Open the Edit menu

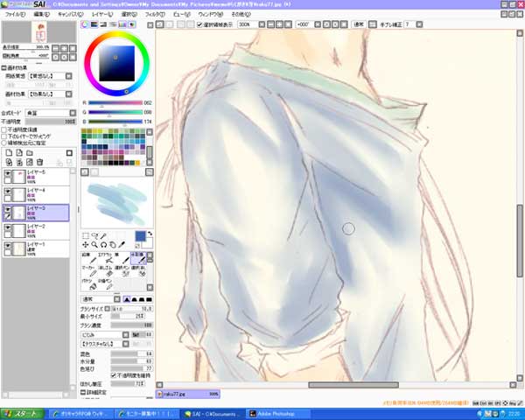[x=41, y=14]
